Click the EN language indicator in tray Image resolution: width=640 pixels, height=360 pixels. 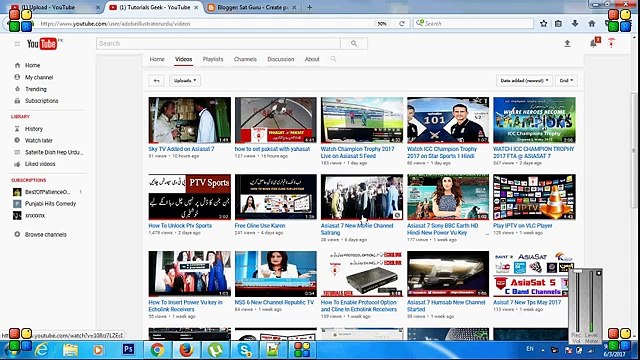[x=530, y=349]
